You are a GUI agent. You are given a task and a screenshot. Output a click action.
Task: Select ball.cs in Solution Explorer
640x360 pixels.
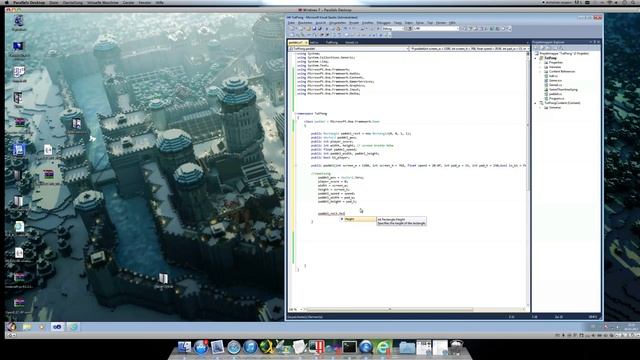pos(553,76)
